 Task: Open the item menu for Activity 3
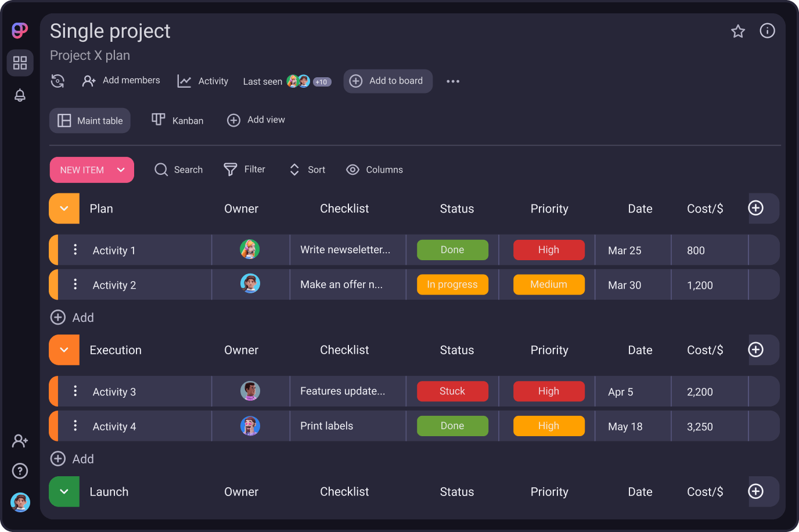tap(75, 391)
